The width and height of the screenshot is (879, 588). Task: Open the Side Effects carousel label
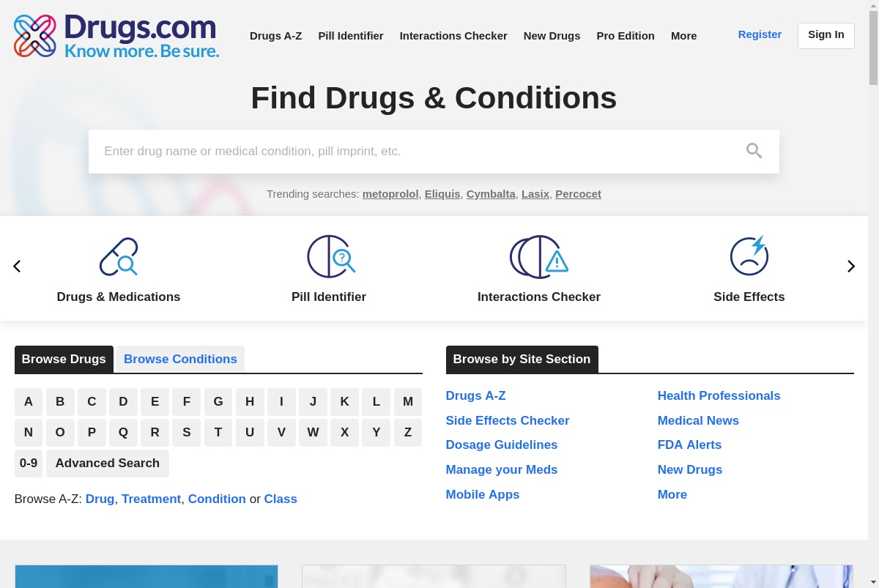pos(749,297)
